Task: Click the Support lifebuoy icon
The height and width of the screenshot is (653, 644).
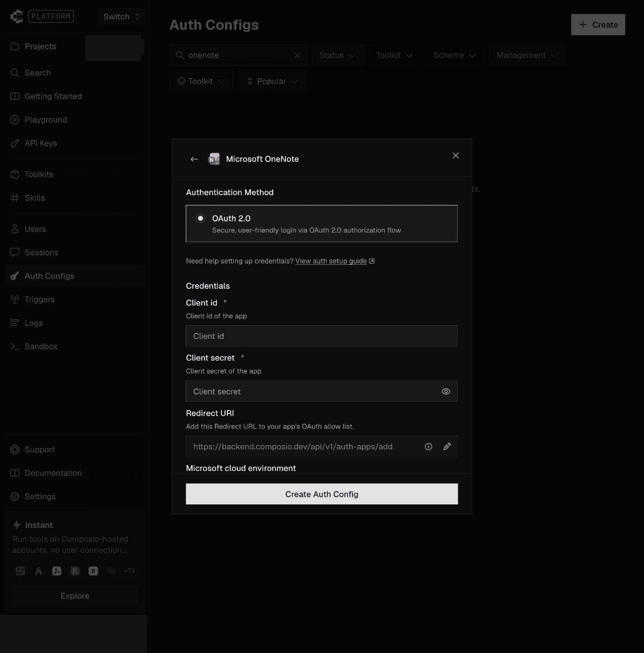Action: (15, 449)
